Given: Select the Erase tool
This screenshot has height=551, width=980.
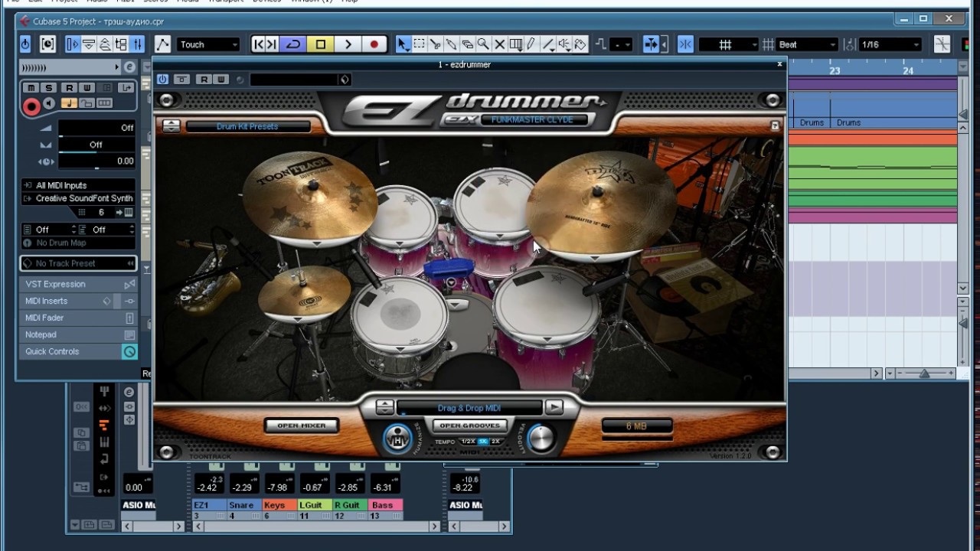Looking at the screenshot, I should click(x=468, y=44).
